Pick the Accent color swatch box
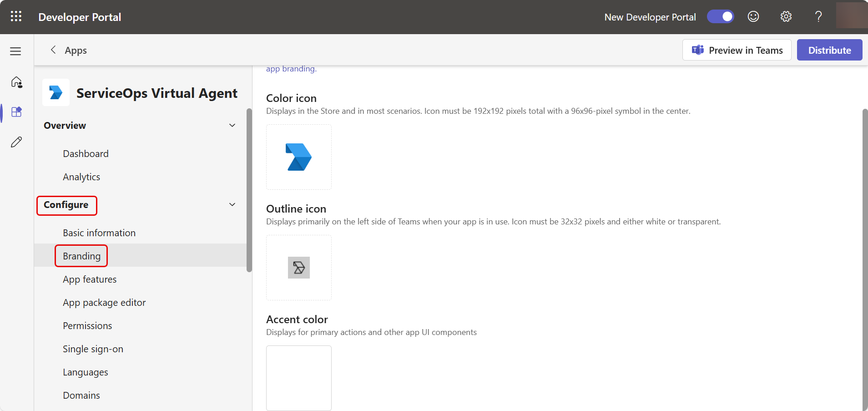The width and height of the screenshot is (868, 411). point(299,378)
